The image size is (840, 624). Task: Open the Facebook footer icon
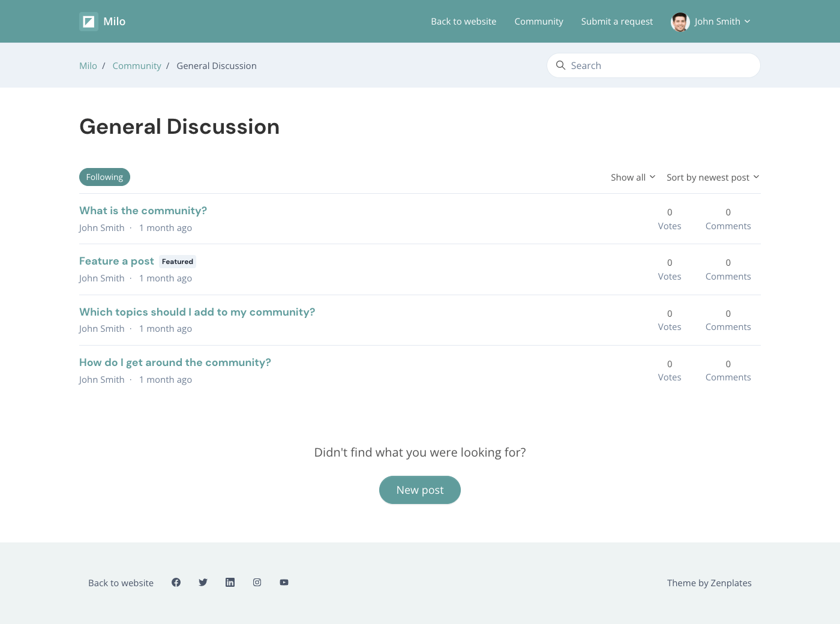tap(176, 583)
